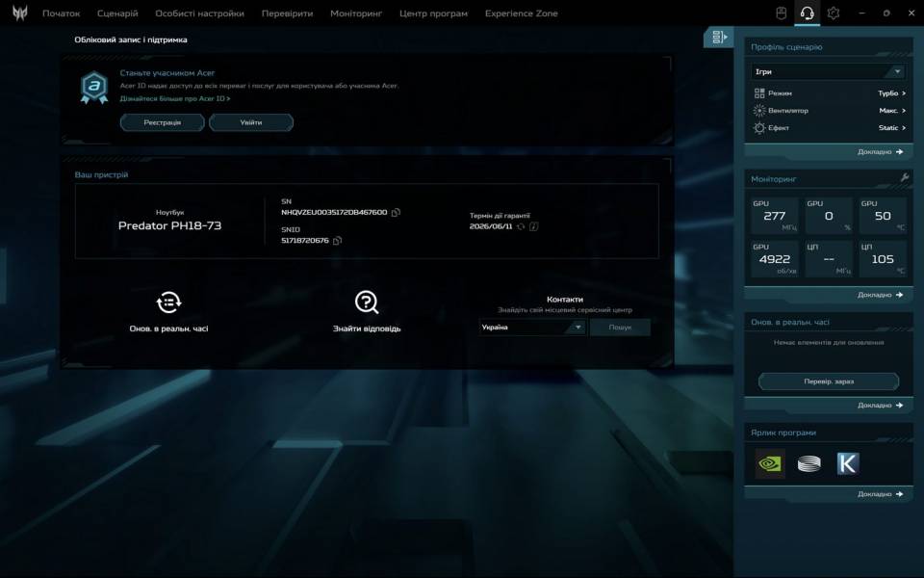Click the headset support icon
The height and width of the screenshot is (578, 924).
(x=808, y=13)
